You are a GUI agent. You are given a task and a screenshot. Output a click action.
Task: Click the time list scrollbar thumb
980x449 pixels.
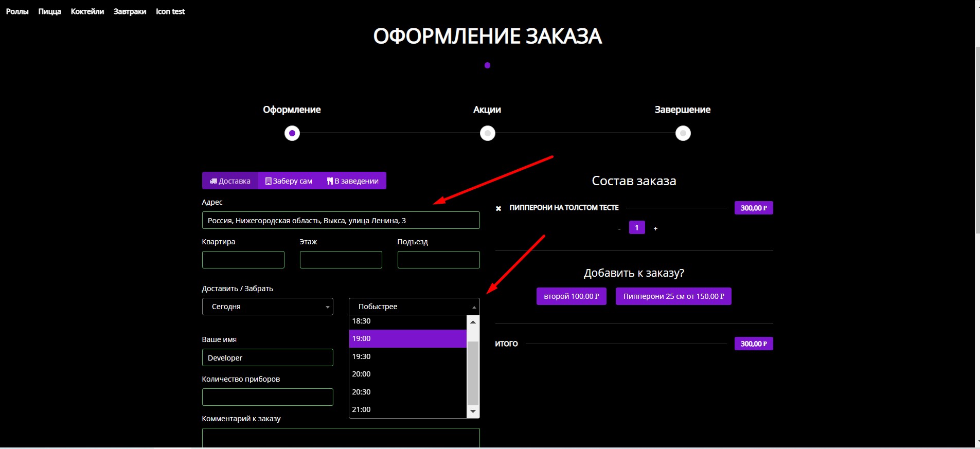(x=473, y=373)
